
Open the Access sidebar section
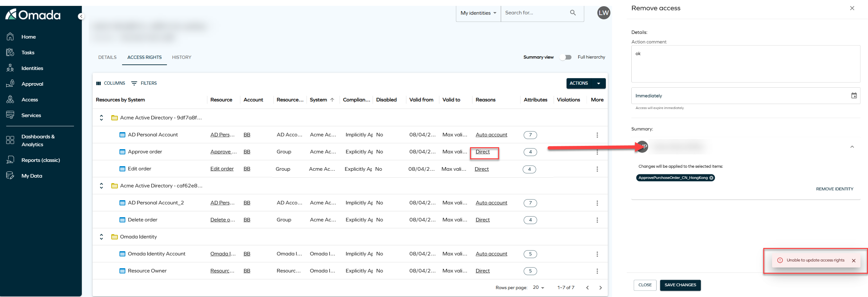[29, 100]
